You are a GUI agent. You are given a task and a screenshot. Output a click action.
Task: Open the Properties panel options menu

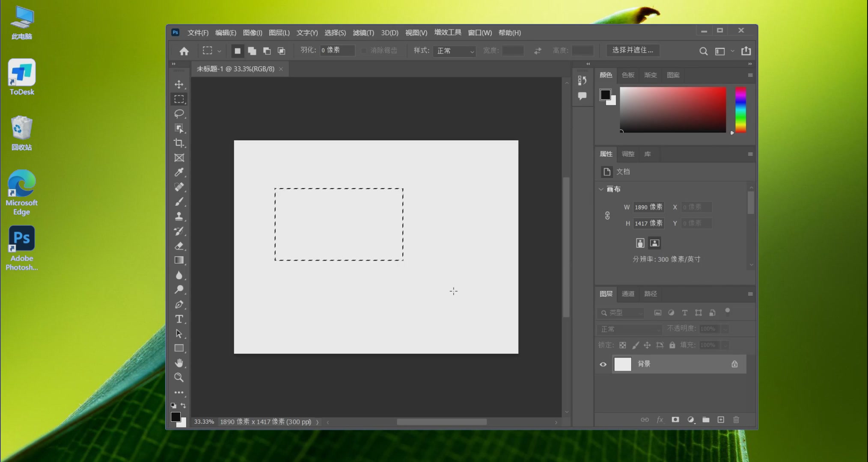pos(750,154)
